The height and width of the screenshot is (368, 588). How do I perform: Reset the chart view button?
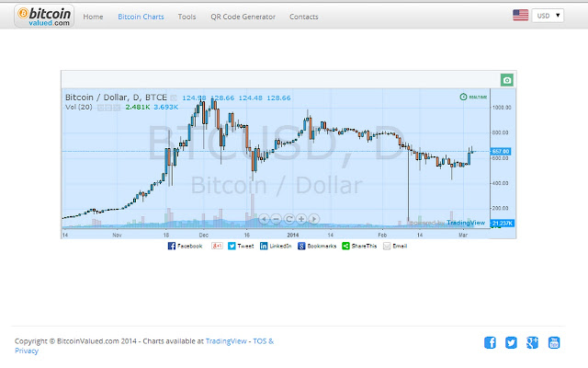tap(289, 219)
